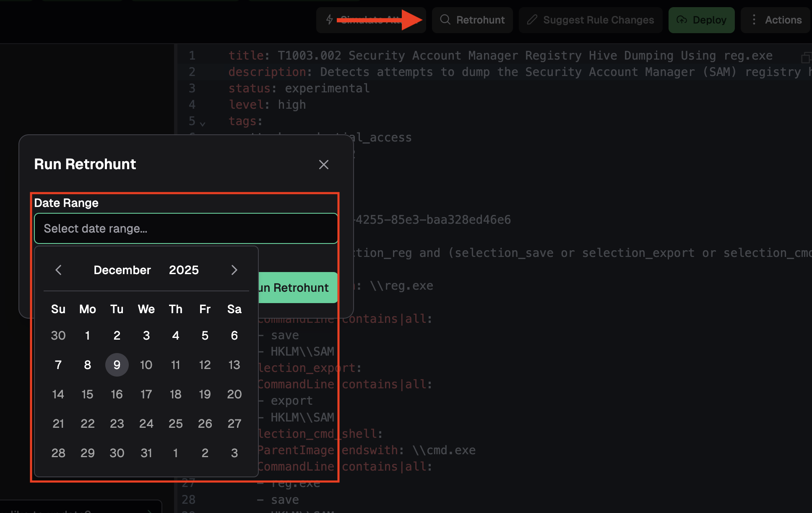Collapse the tags section on line 5
The height and width of the screenshot is (513, 812).
[x=203, y=123]
